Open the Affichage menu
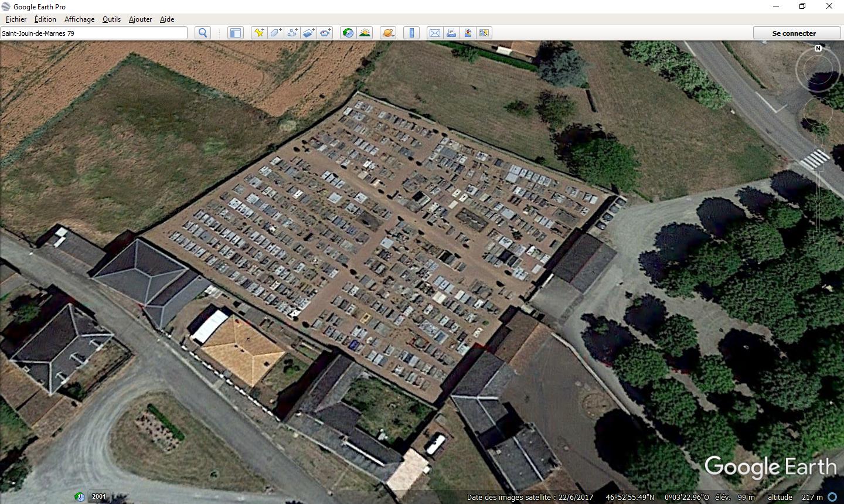The width and height of the screenshot is (844, 504). tap(79, 19)
